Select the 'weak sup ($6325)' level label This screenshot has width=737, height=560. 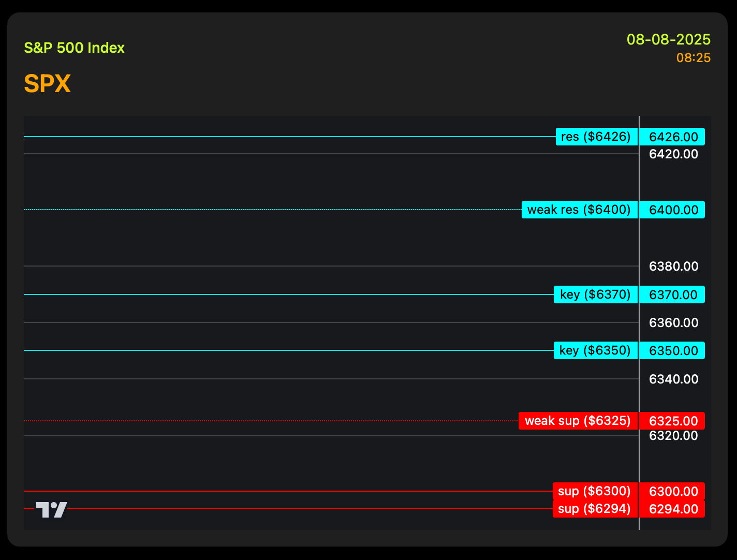[578, 421]
